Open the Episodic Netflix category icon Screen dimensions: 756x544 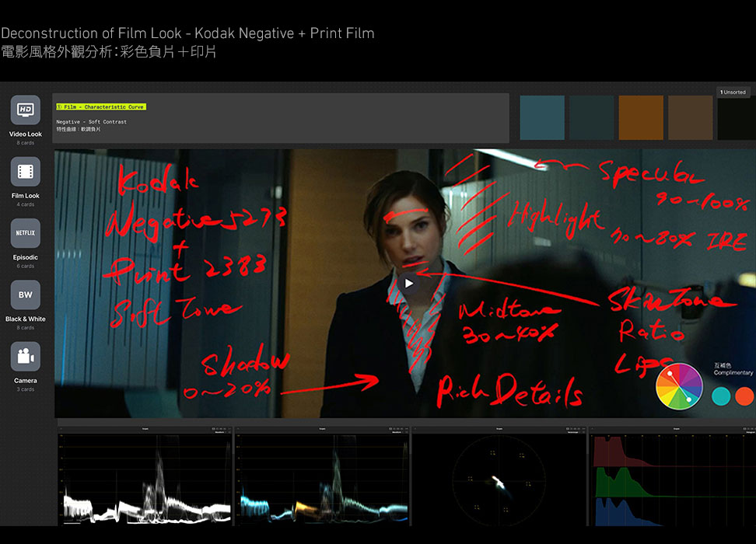coord(26,233)
